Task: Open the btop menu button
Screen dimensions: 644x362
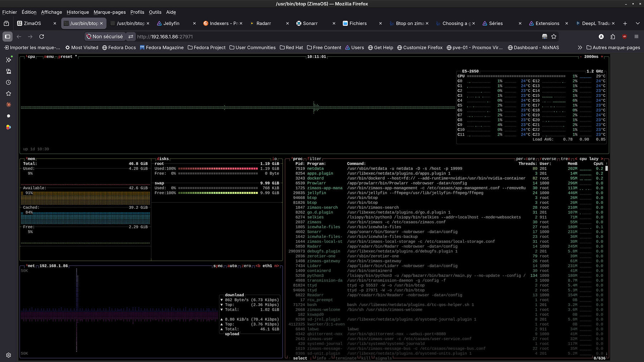Action: point(49,57)
